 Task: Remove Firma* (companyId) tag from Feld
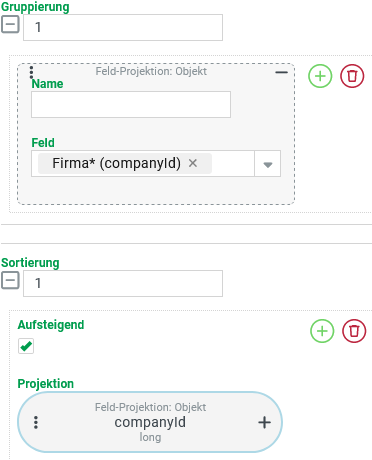(193, 163)
